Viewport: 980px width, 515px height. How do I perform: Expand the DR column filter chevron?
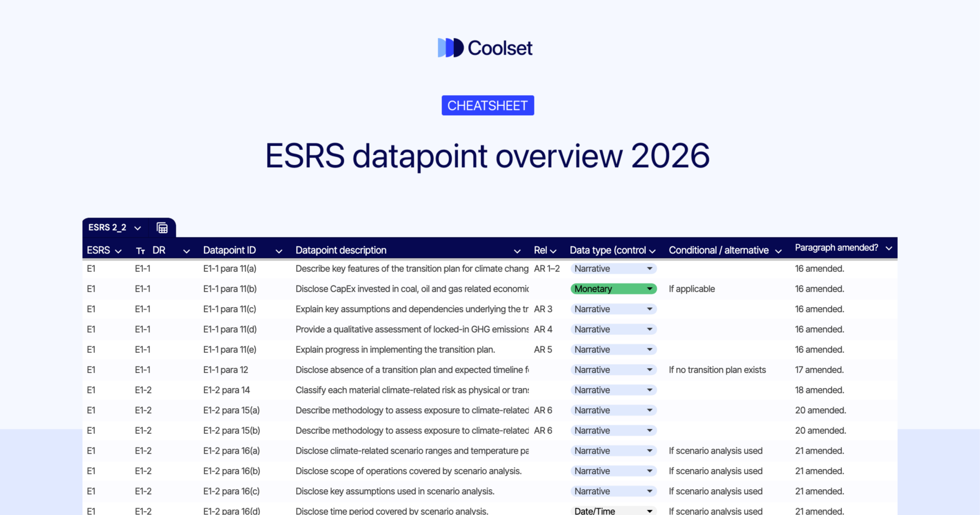point(186,251)
